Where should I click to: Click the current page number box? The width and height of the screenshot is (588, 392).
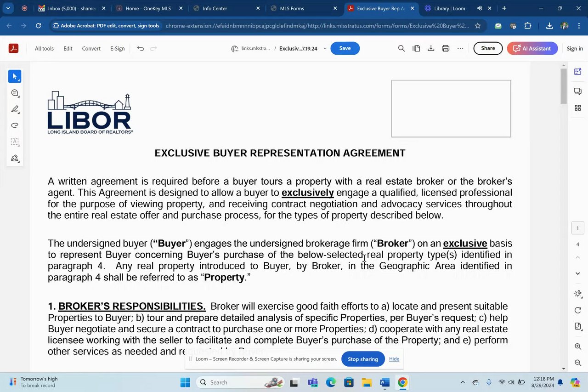pos(578,228)
